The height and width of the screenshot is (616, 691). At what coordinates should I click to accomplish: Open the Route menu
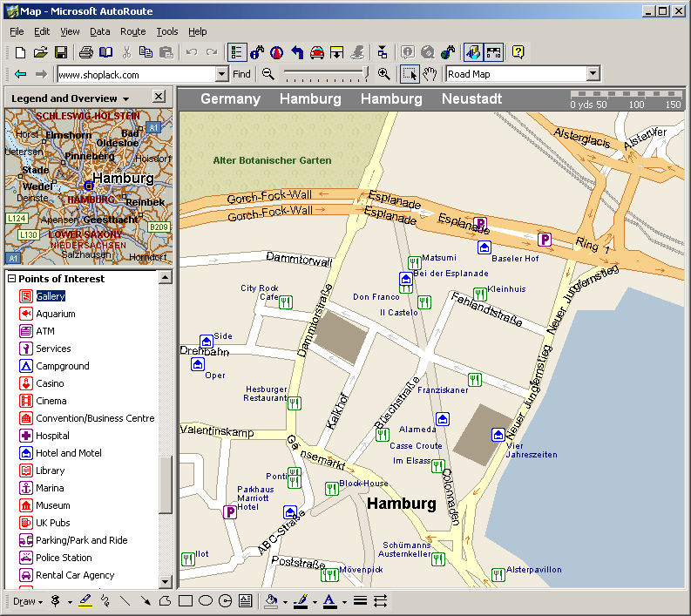pos(133,31)
